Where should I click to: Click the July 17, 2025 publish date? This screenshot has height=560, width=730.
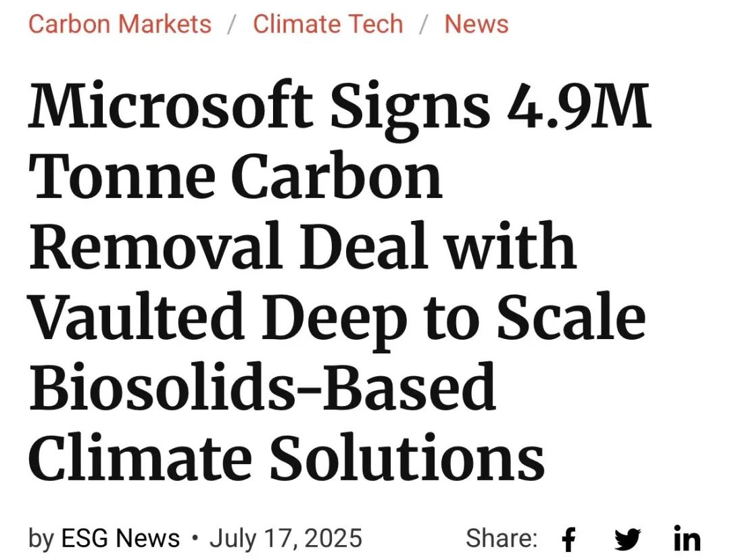click(x=285, y=538)
